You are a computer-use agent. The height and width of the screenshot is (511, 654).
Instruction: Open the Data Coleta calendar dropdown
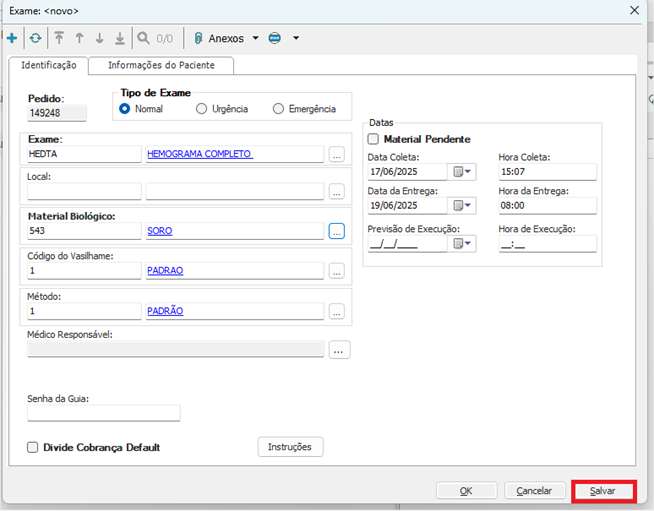[x=463, y=172]
